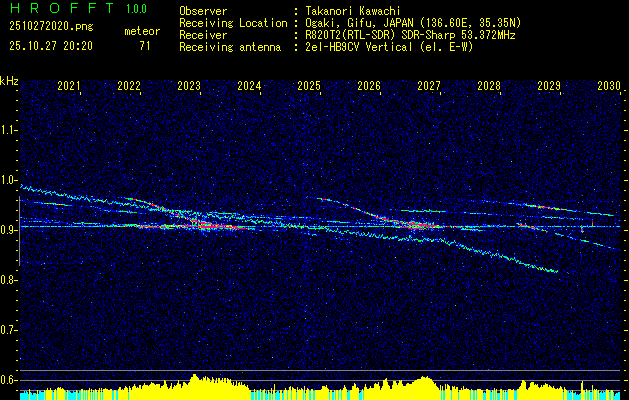Click the 2028 time marker
The width and height of the screenshot is (629, 400).
tap(489, 85)
